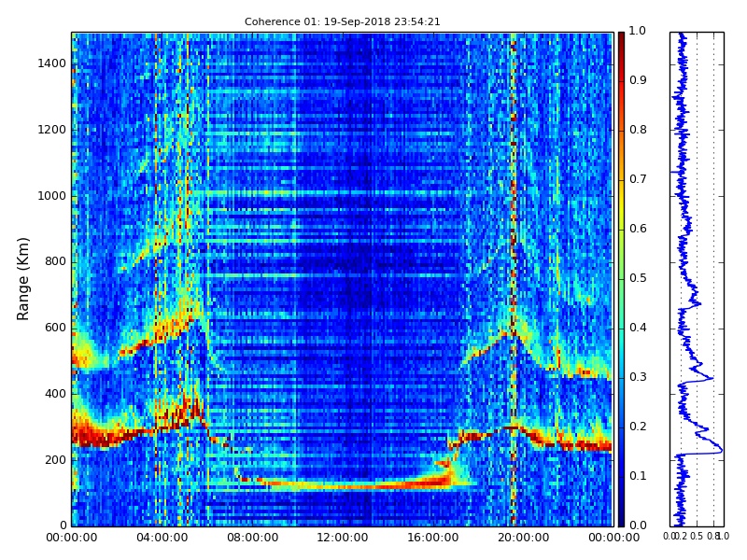The height and width of the screenshot is (560, 747).
Task: Click the colorbar 0.7 value label
Action: (x=638, y=179)
